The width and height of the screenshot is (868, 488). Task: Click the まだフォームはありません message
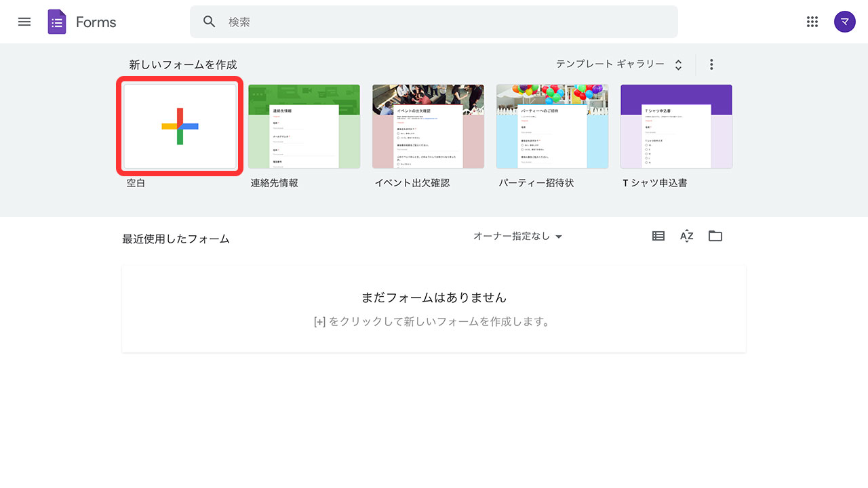[434, 298]
